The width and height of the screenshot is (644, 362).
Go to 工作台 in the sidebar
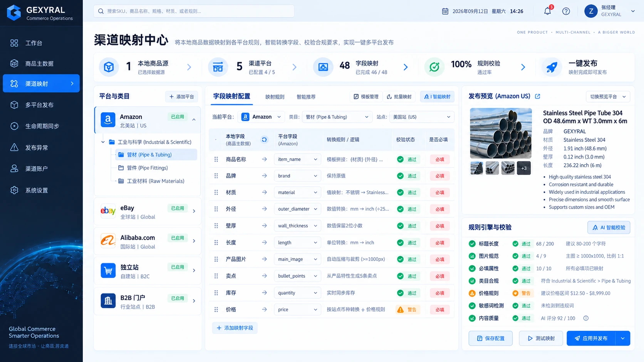41,43
